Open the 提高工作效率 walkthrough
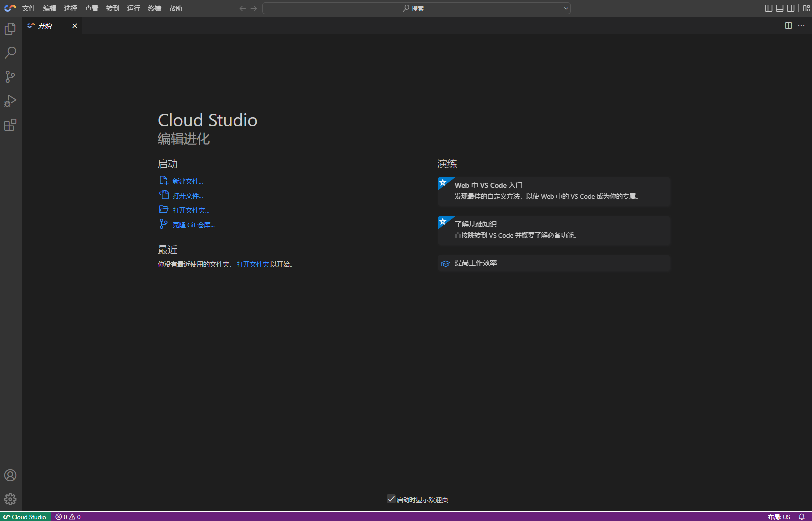This screenshot has width=812, height=521. [x=554, y=263]
